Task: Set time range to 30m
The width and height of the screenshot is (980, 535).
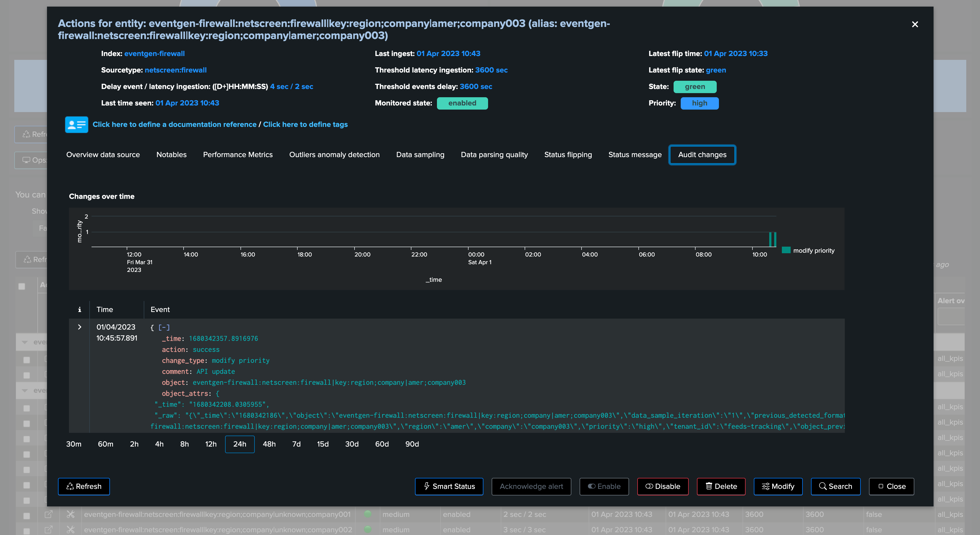Action: (74, 444)
